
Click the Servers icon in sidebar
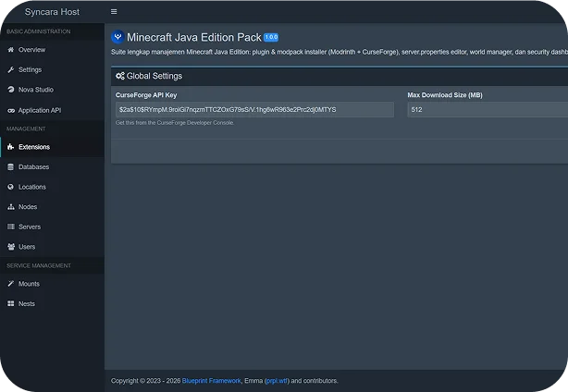tap(11, 227)
